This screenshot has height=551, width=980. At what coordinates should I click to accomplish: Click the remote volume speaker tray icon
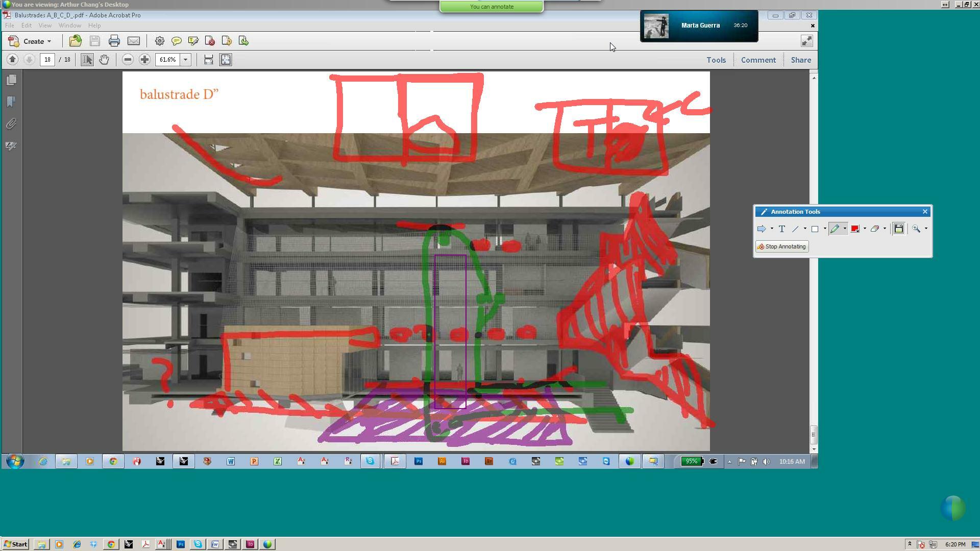click(766, 462)
